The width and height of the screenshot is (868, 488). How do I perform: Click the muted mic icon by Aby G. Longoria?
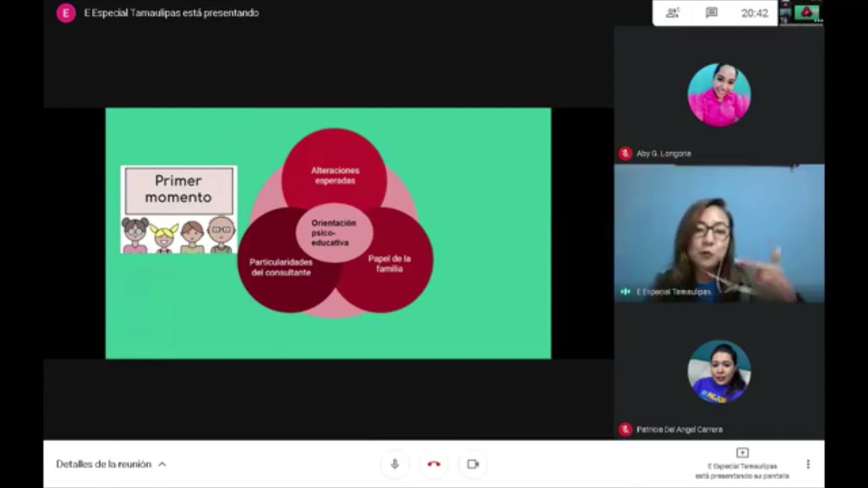[x=625, y=154]
